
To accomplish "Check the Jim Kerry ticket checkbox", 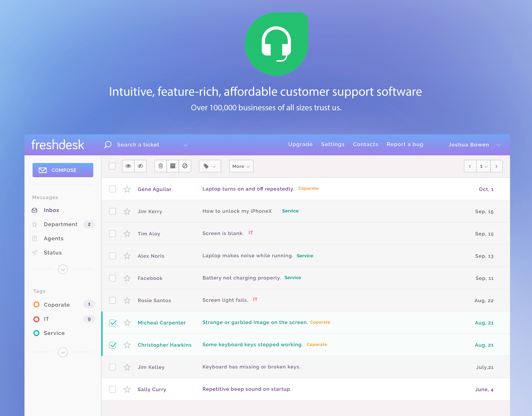I will [112, 211].
